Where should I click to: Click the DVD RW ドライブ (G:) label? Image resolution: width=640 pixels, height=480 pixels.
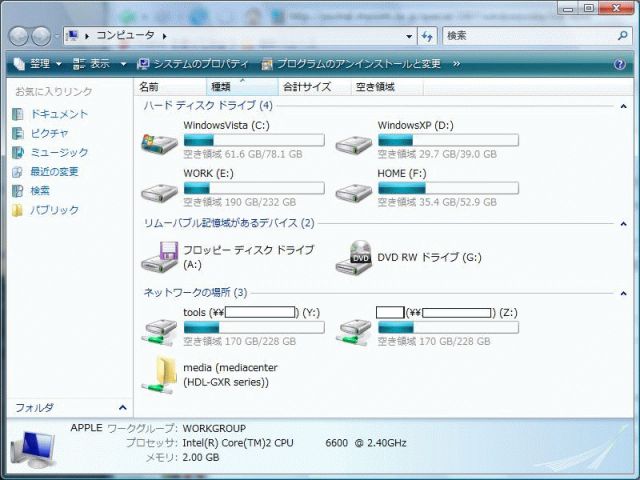tap(429, 257)
